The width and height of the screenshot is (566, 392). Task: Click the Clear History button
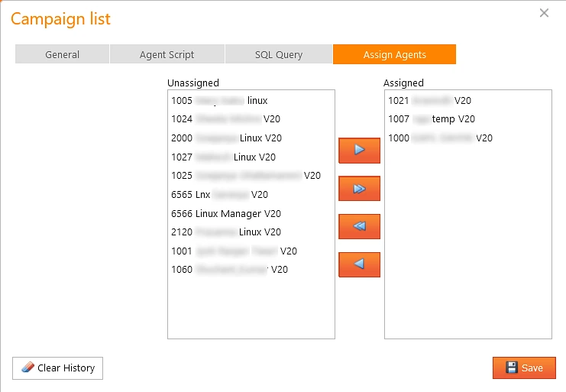(x=58, y=368)
